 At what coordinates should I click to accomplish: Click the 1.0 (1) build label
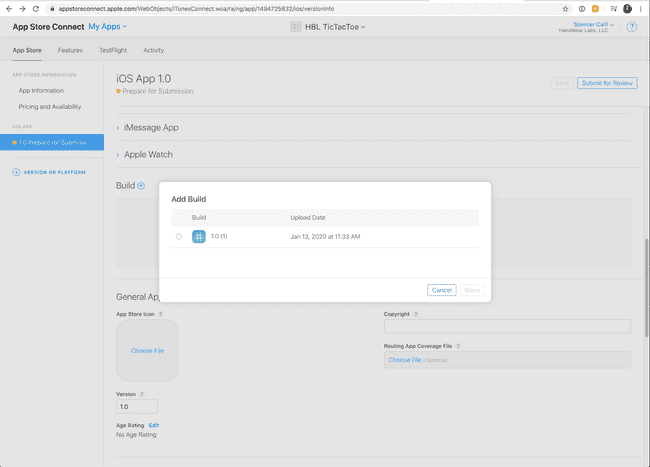pyautogui.click(x=219, y=236)
